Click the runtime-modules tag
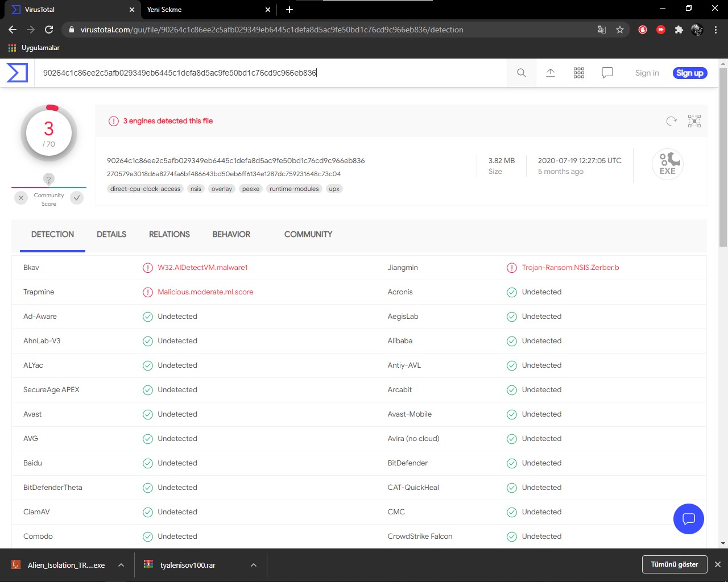728x582 pixels. 294,189
